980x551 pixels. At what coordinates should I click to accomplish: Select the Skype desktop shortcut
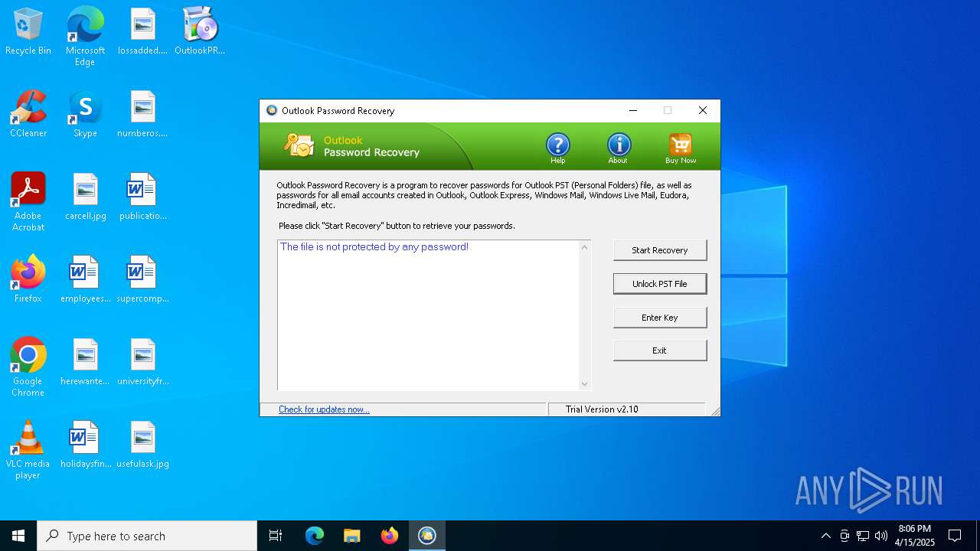[85, 115]
